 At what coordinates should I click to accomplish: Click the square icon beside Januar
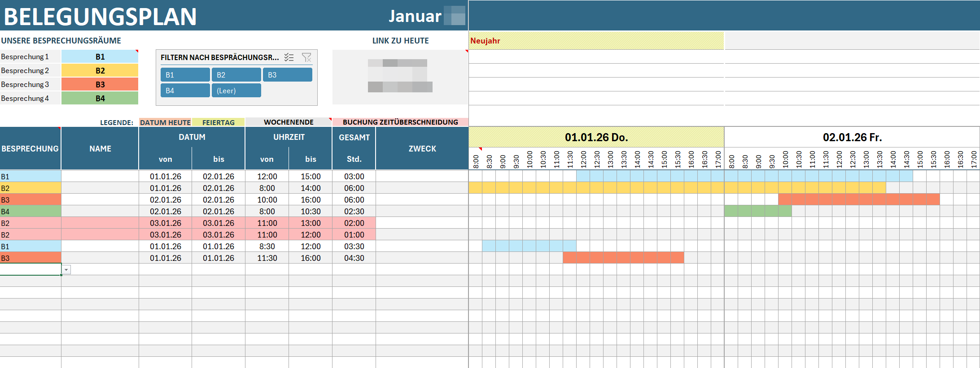click(454, 16)
